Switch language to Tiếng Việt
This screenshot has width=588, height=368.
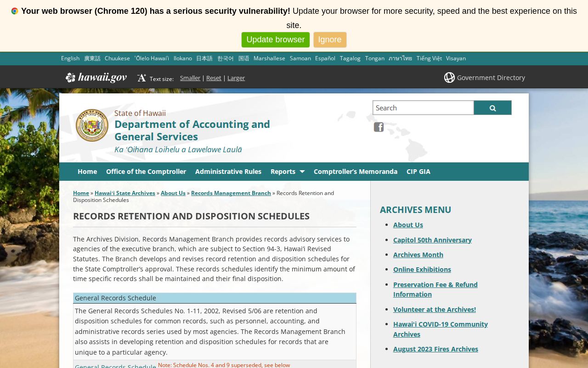[429, 58]
